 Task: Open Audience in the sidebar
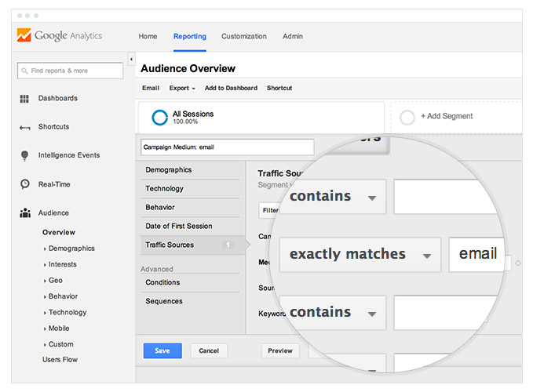coord(53,212)
